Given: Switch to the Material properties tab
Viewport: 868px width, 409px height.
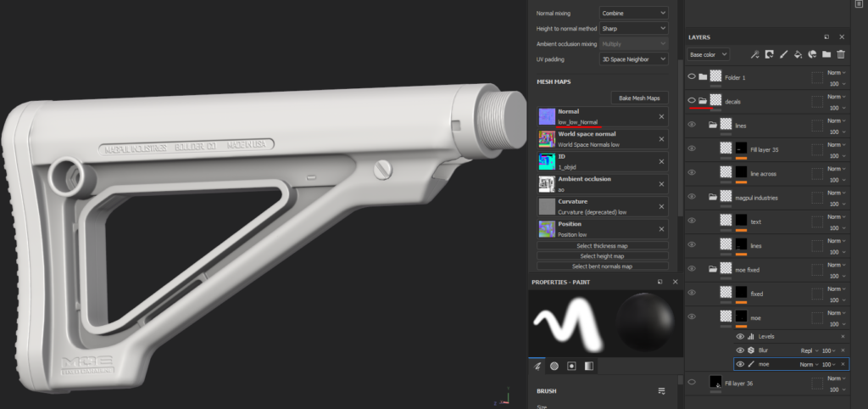Looking at the screenshot, I should [589, 366].
